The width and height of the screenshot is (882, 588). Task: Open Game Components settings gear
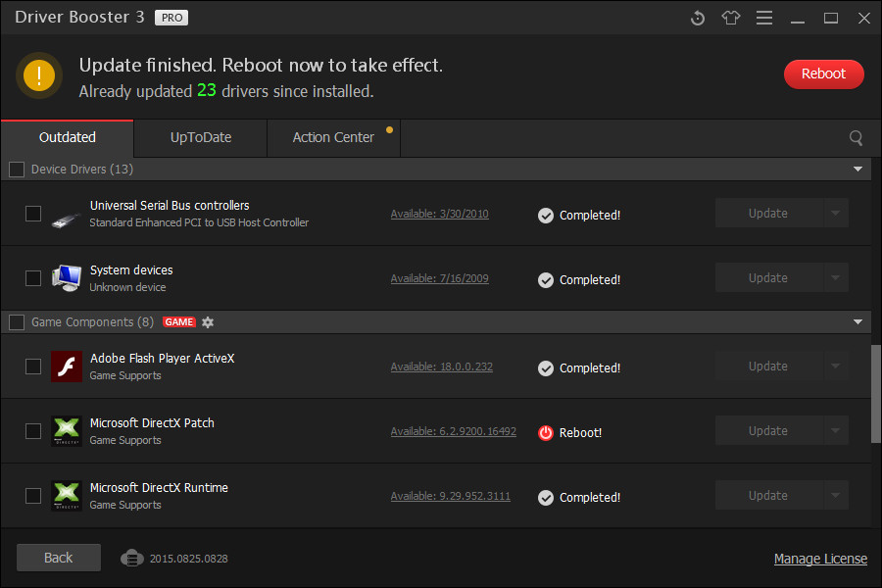(x=207, y=321)
